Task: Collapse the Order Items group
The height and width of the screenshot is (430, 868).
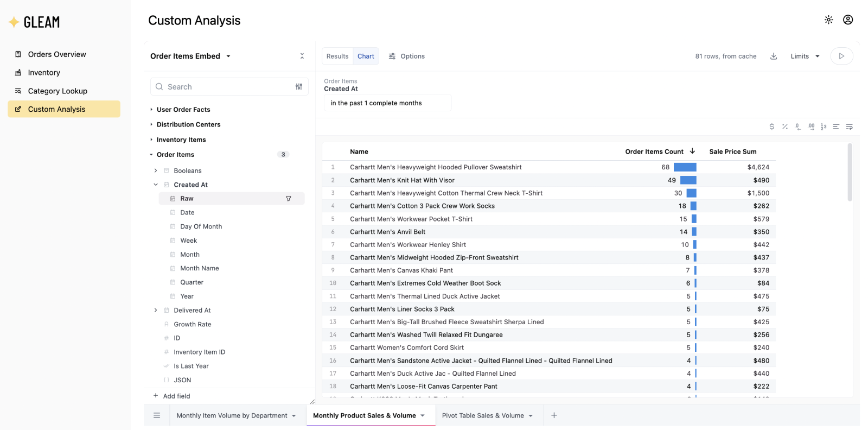Action: coord(151,155)
